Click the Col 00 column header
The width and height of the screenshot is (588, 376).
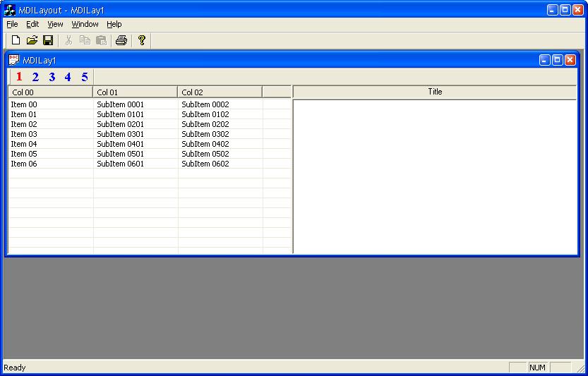pyautogui.click(x=50, y=92)
